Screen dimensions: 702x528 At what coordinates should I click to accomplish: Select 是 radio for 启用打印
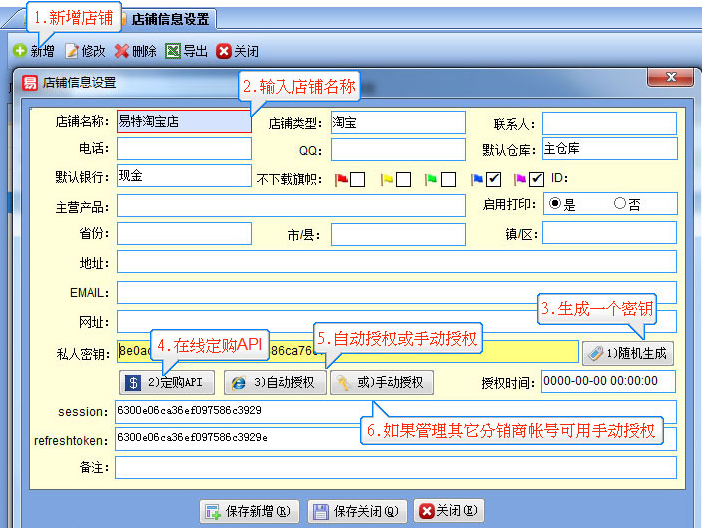pos(555,203)
